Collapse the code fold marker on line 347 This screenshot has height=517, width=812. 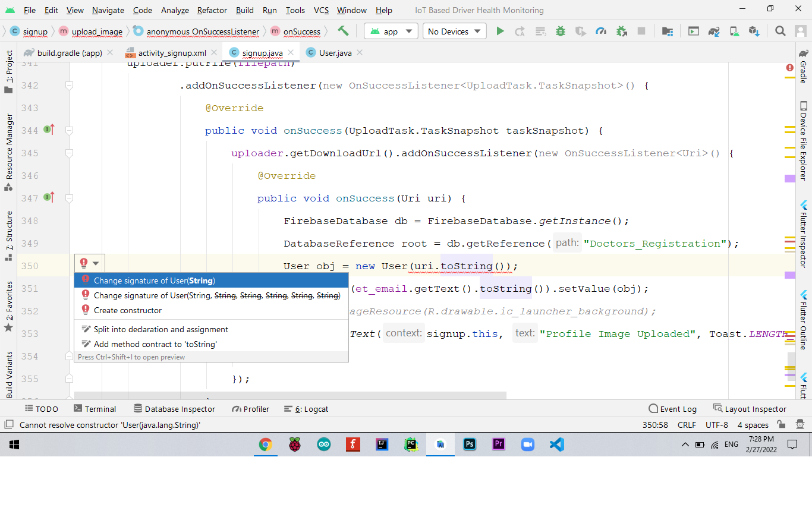(69, 198)
